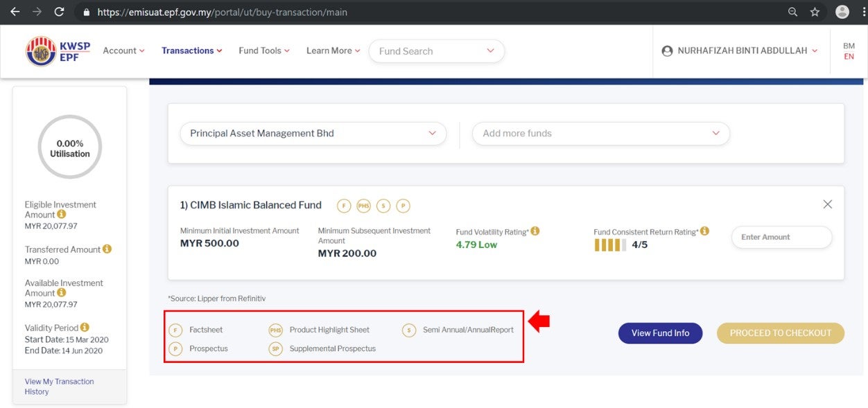
Task: Click the padlock icon in the address bar
Action: (x=86, y=12)
